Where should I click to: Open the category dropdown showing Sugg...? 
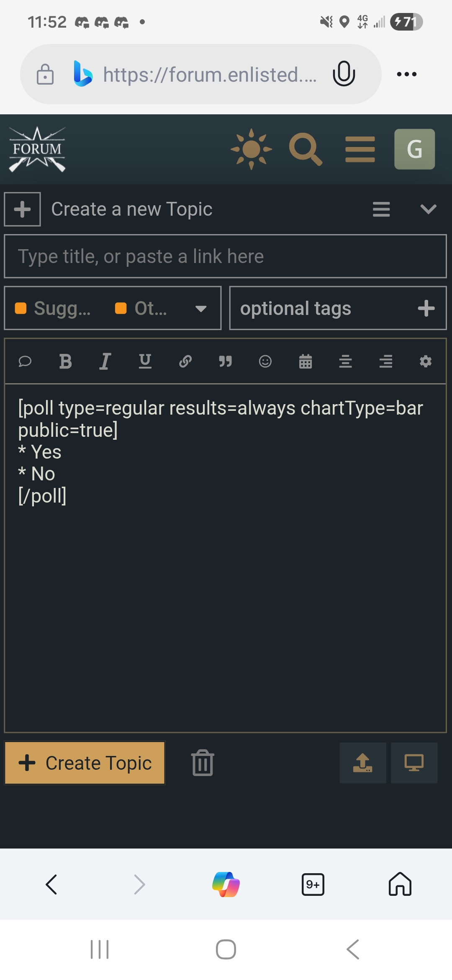tap(112, 309)
